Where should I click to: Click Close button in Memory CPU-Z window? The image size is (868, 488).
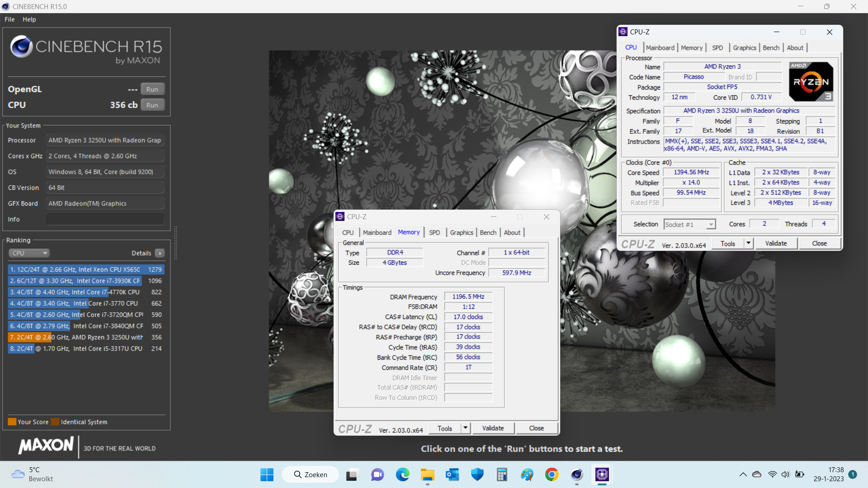(536, 428)
